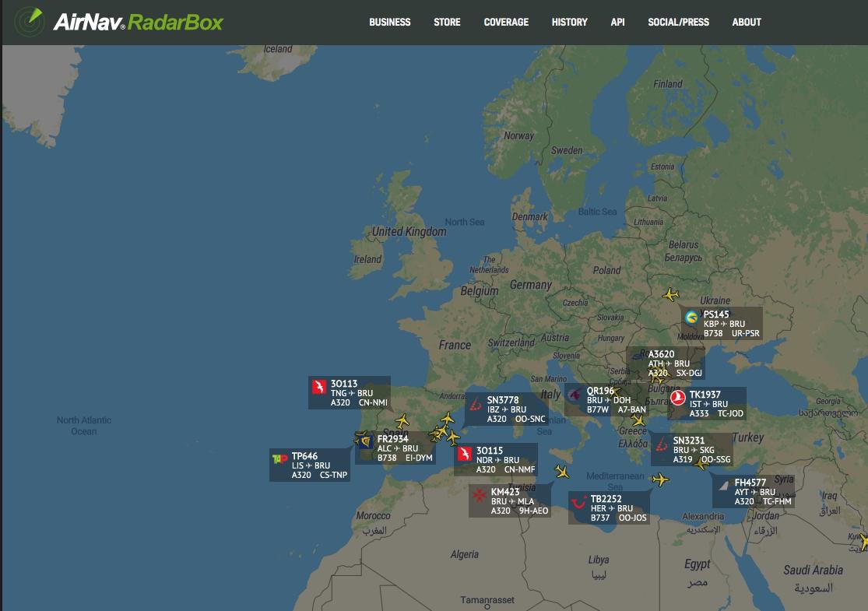Click the green radar logo icon
The width and height of the screenshot is (868, 611).
click(x=29, y=22)
